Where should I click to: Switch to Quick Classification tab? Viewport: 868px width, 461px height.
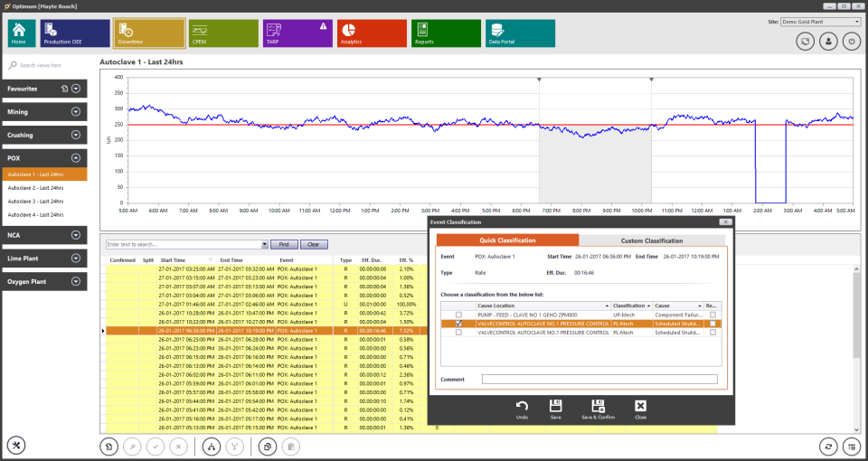(507, 240)
